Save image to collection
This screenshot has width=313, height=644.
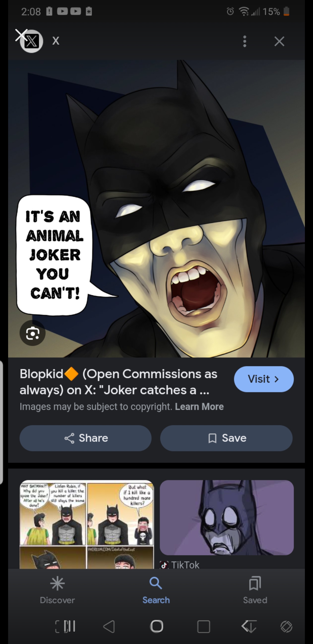[226, 438]
